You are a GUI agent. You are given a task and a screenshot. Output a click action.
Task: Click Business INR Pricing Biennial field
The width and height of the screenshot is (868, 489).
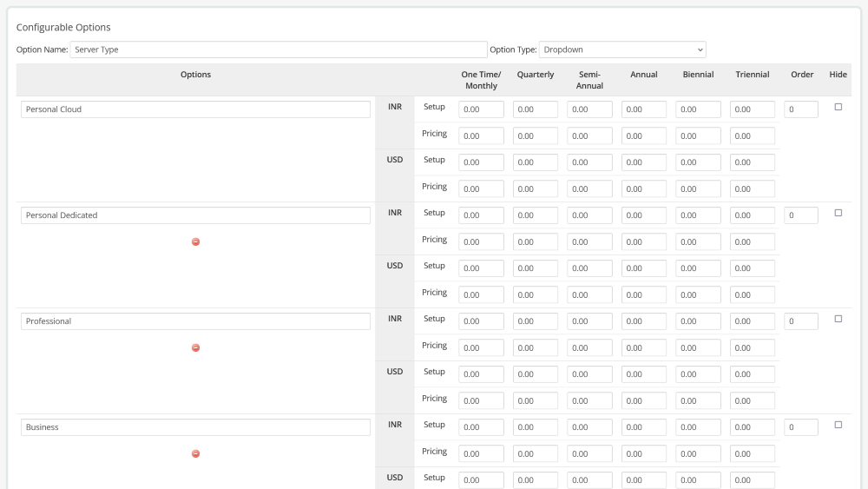[698, 454]
